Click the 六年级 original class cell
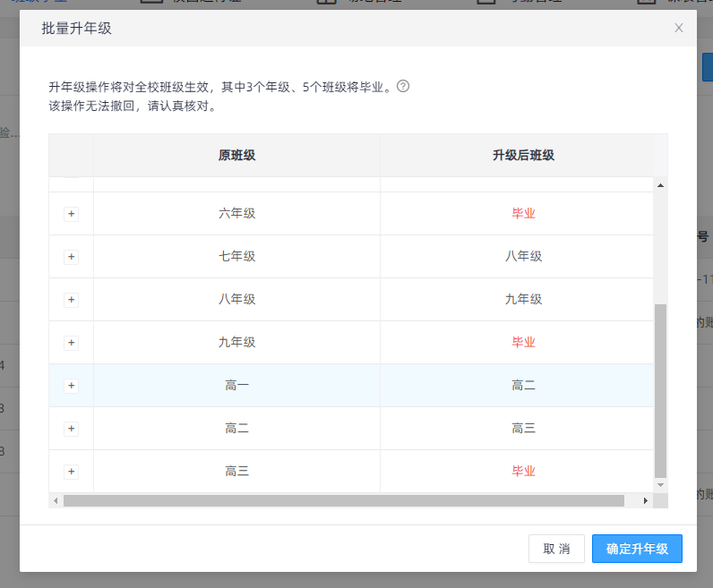The height and width of the screenshot is (588, 713). click(x=236, y=214)
